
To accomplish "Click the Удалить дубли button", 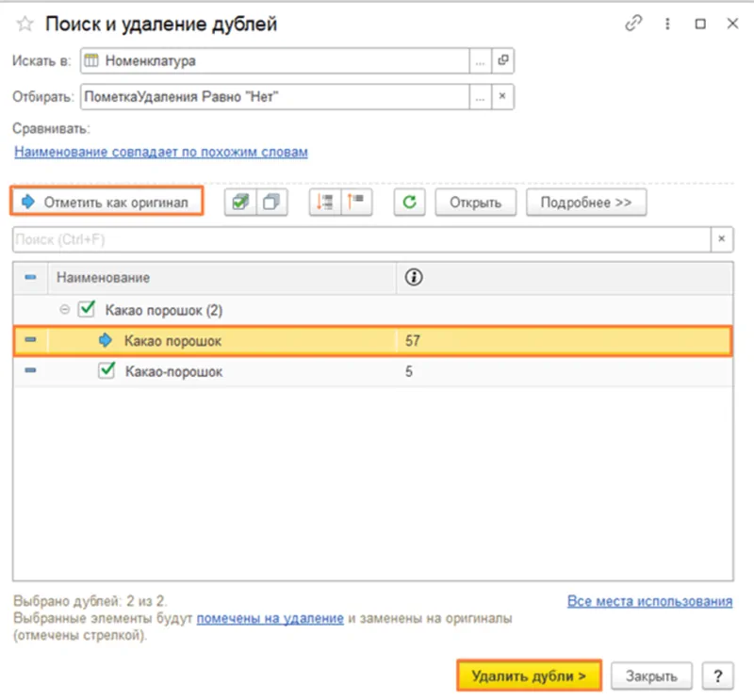I will click(x=530, y=675).
